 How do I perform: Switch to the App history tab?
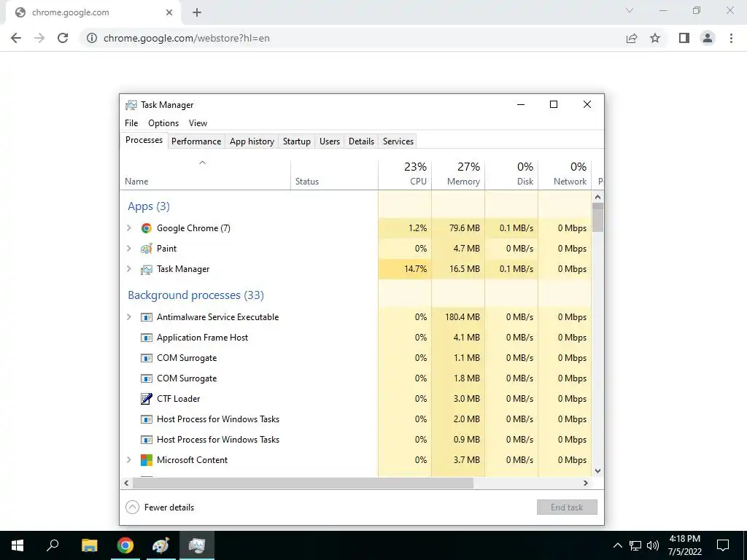click(252, 141)
